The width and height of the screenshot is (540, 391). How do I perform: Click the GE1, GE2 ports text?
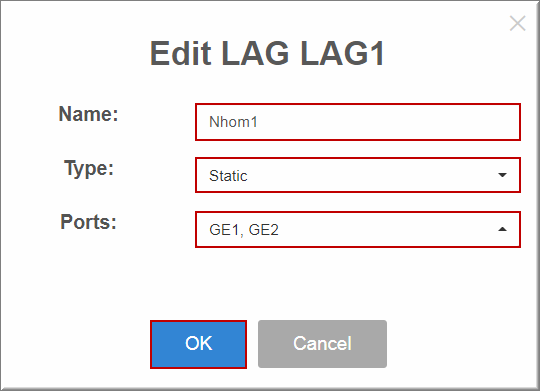(x=244, y=230)
